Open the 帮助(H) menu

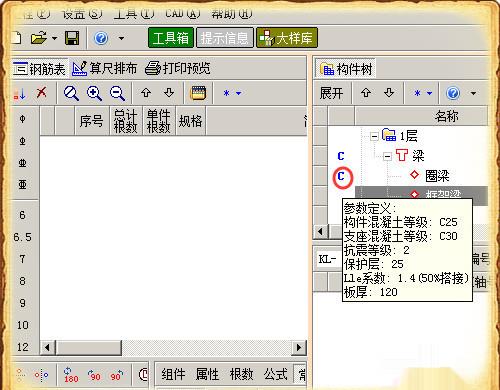click(x=232, y=13)
